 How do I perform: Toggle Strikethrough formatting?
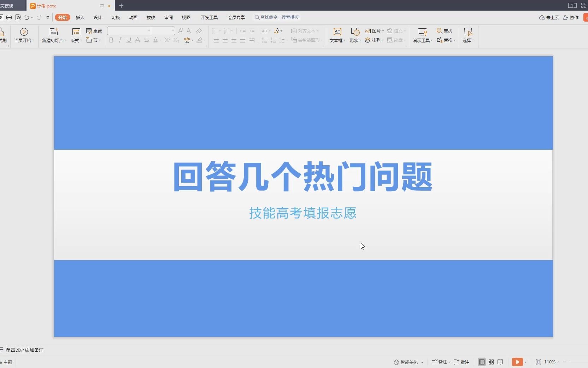click(146, 40)
